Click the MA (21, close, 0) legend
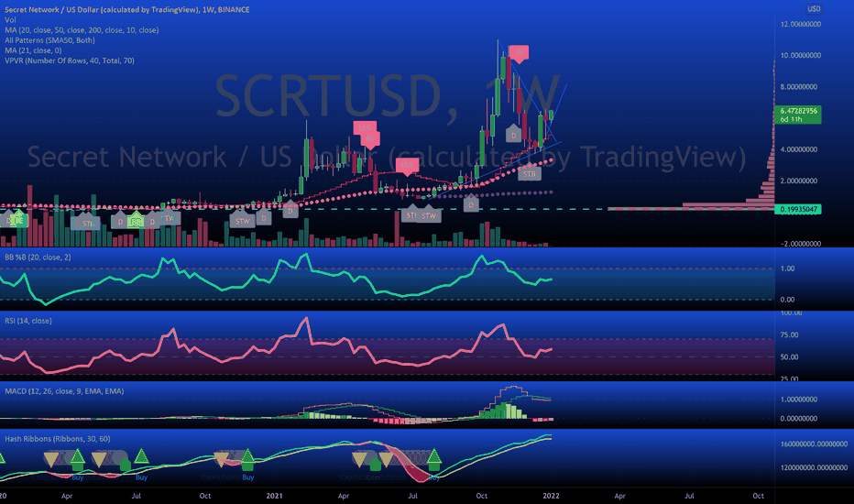This screenshot has width=854, height=504. [x=33, y=50]
